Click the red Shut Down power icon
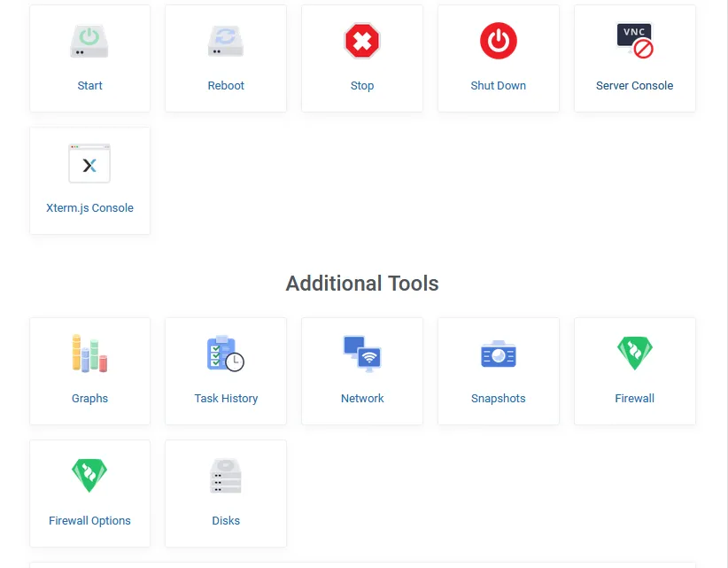728x568 pixels. pos(499,41)
